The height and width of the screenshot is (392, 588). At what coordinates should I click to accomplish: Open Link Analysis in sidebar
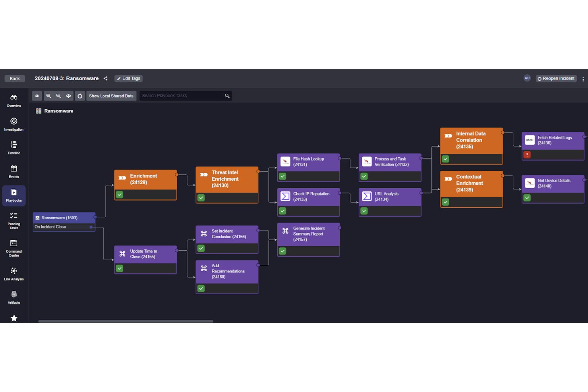(14, 274)
